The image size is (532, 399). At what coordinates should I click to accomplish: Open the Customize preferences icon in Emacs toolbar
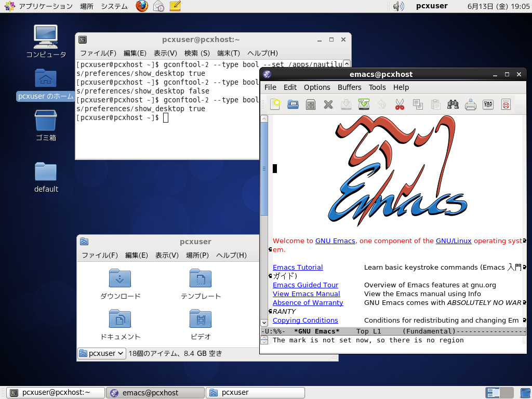click(488, 104)
